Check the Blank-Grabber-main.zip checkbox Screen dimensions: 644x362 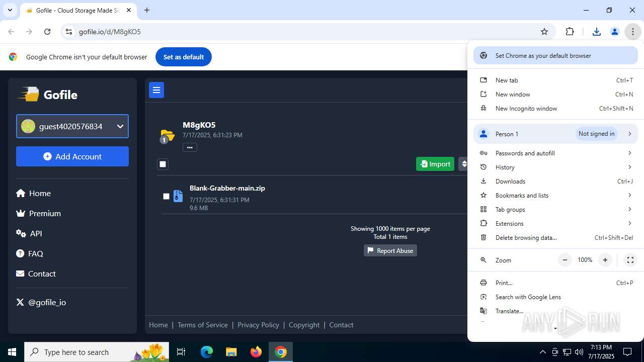[166, 196]
